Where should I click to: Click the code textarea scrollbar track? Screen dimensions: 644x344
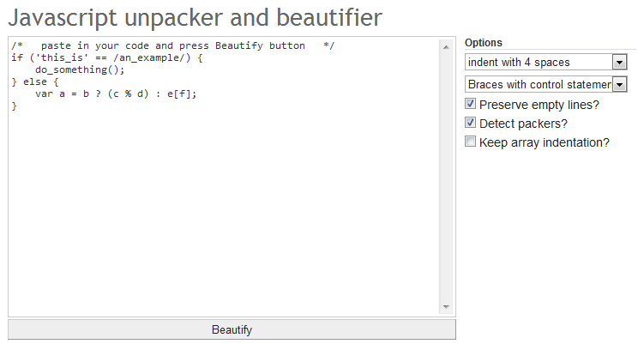(446, 178)
